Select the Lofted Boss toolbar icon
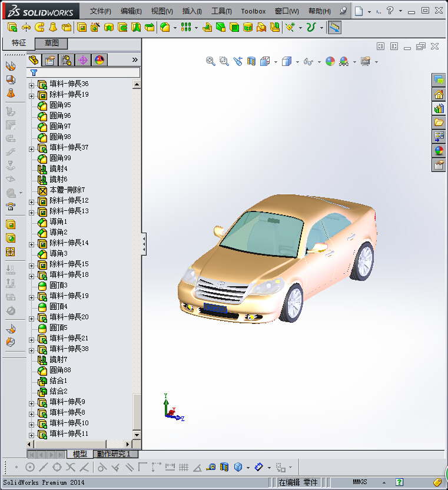 53,28
